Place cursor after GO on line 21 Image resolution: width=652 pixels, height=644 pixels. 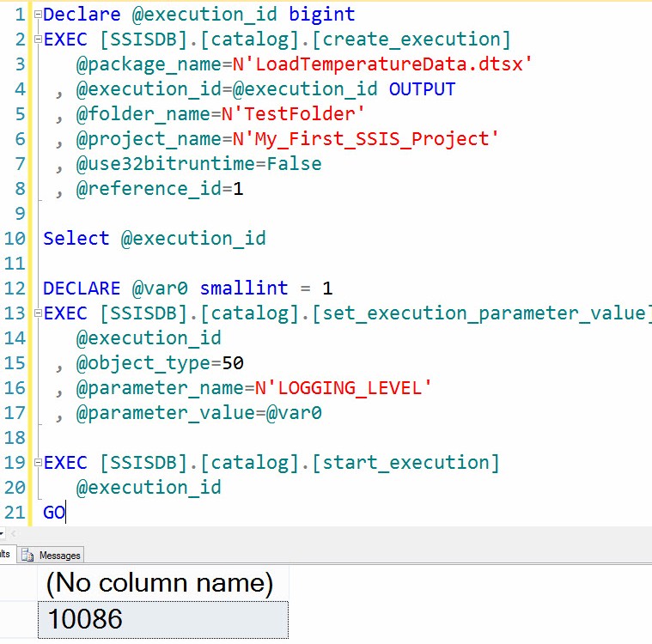tap(65, 513)
